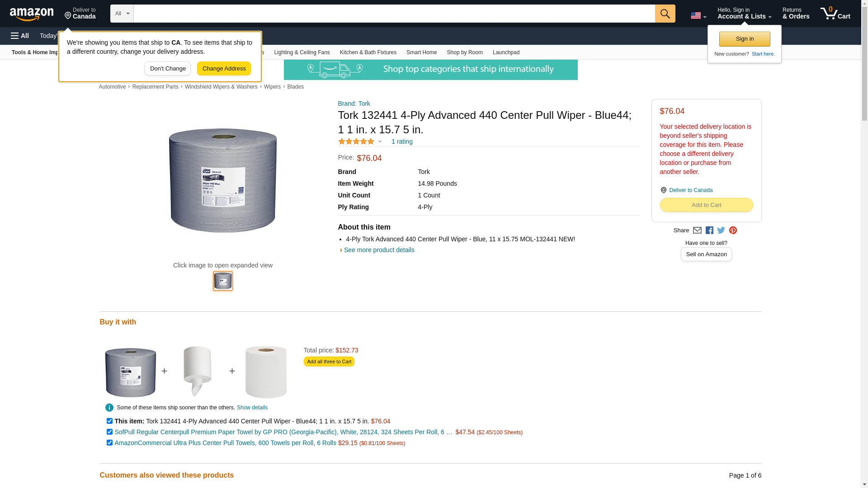Share product via email icon
The width and height of the screenshot is (868, 488).
[x=697, y=230]
